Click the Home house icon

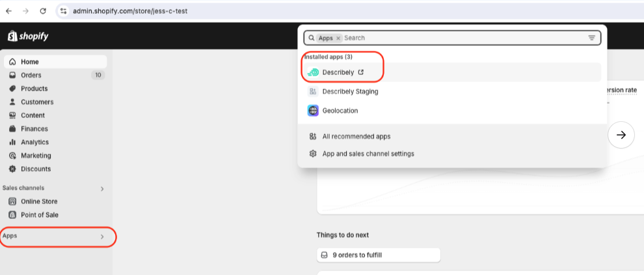[x=12, y=62]
